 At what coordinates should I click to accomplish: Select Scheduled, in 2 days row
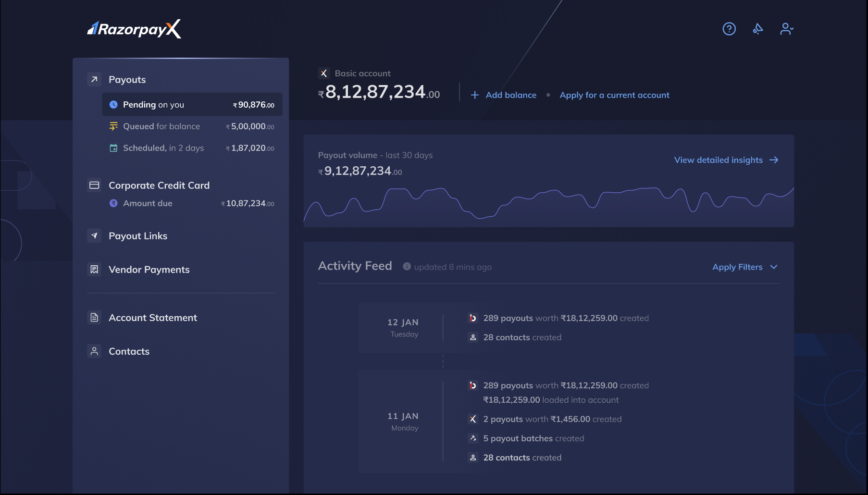coord(192,148)
